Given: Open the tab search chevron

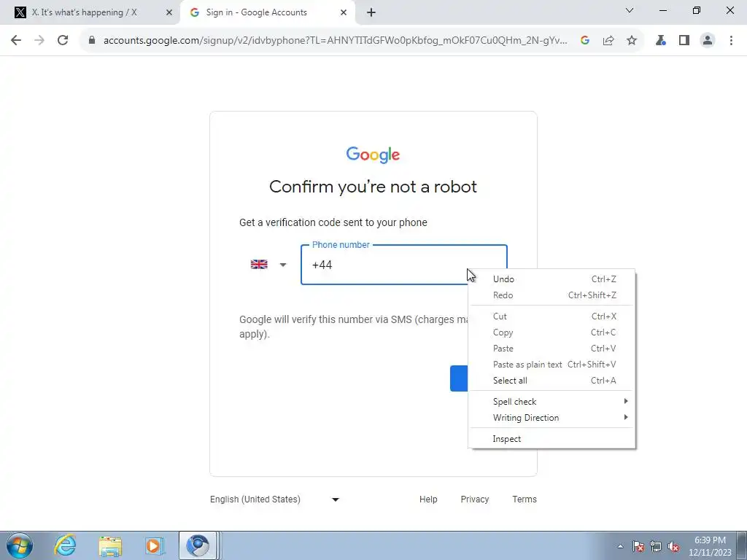Looking at the screenshot, I should [630, 10].
